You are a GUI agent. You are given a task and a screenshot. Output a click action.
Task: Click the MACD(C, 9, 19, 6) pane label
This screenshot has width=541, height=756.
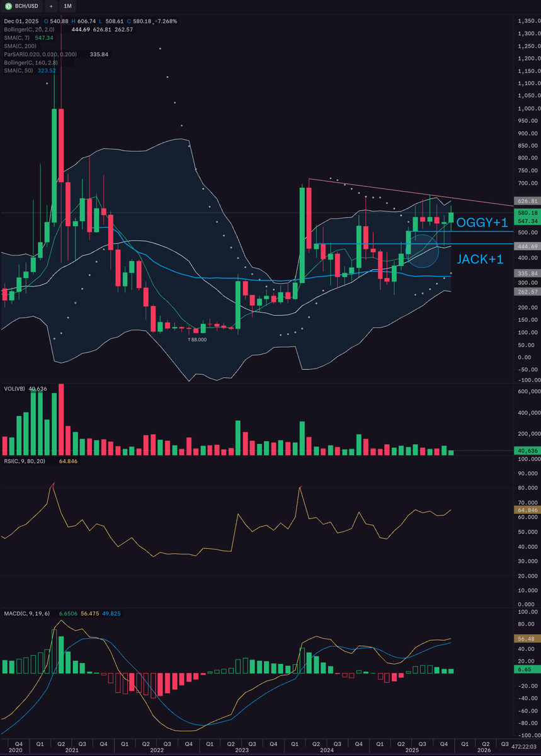coord(29,612)
